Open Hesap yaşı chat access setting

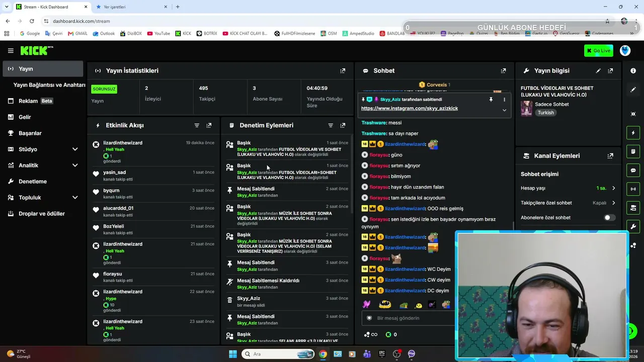click(x=568, y=188)
